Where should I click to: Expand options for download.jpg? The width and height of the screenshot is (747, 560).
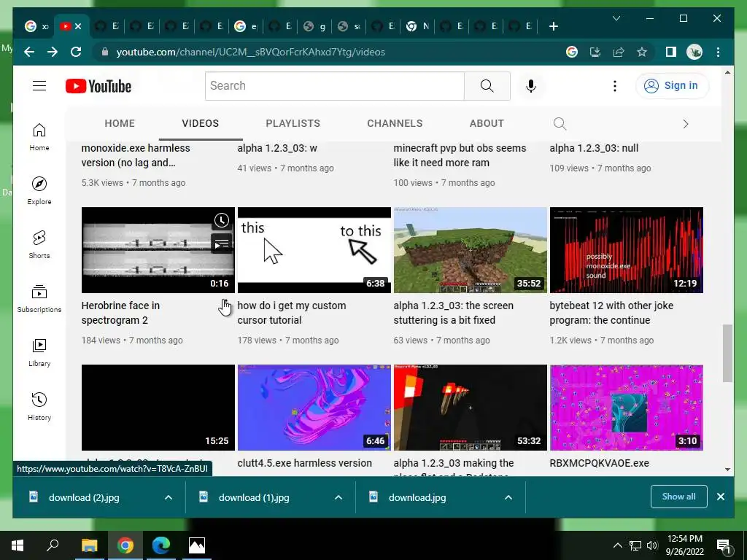click(x=508, y=497)
